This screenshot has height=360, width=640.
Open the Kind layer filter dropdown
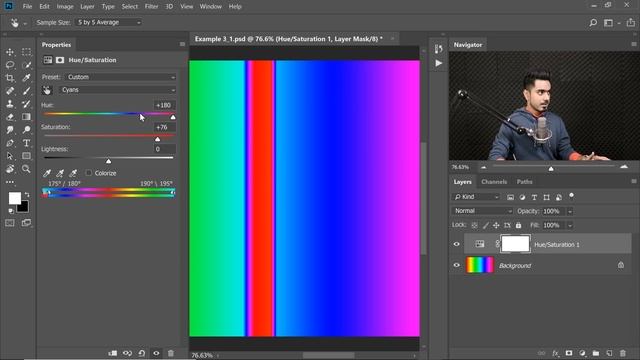pos(476,197)
